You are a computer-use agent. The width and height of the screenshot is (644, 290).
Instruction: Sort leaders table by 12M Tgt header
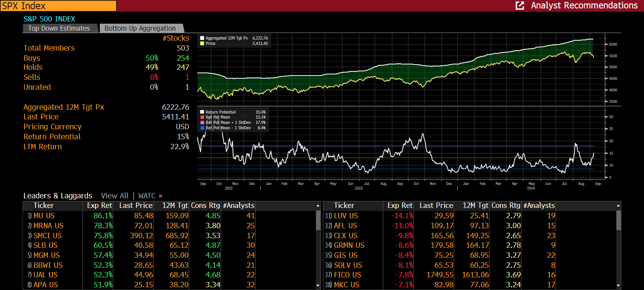(172, 206)
